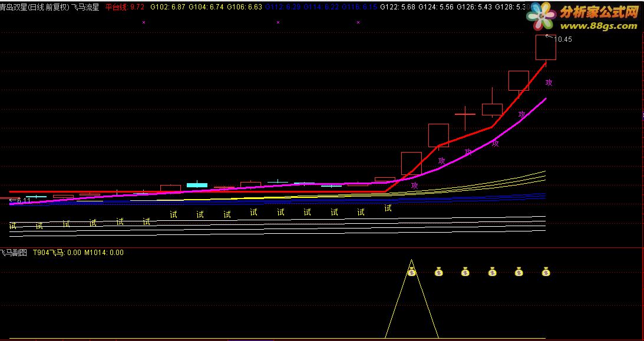
Task: Click the M1014: 0.00 readout
Action: click(104, 253)
